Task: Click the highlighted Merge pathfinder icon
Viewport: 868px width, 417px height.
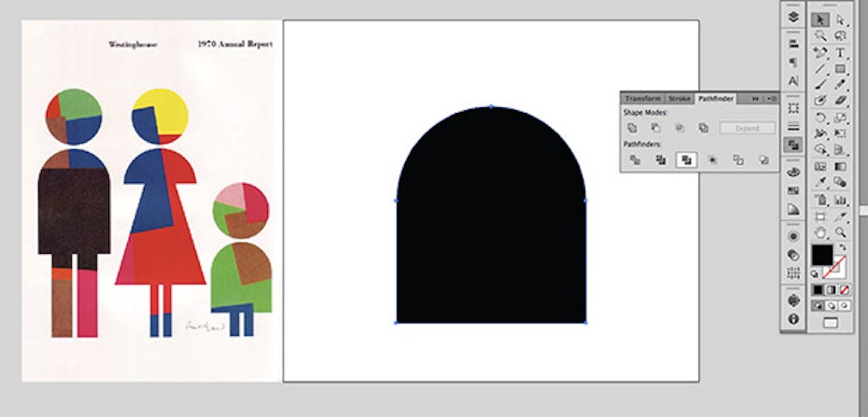Action: point(687,160)
